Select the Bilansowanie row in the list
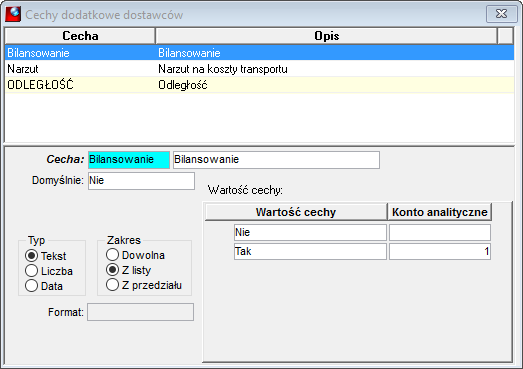 click(259, 53)
